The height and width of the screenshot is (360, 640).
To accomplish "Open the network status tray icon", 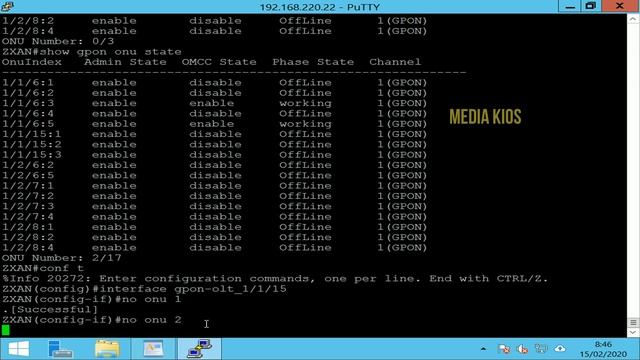I will (504, 349).
